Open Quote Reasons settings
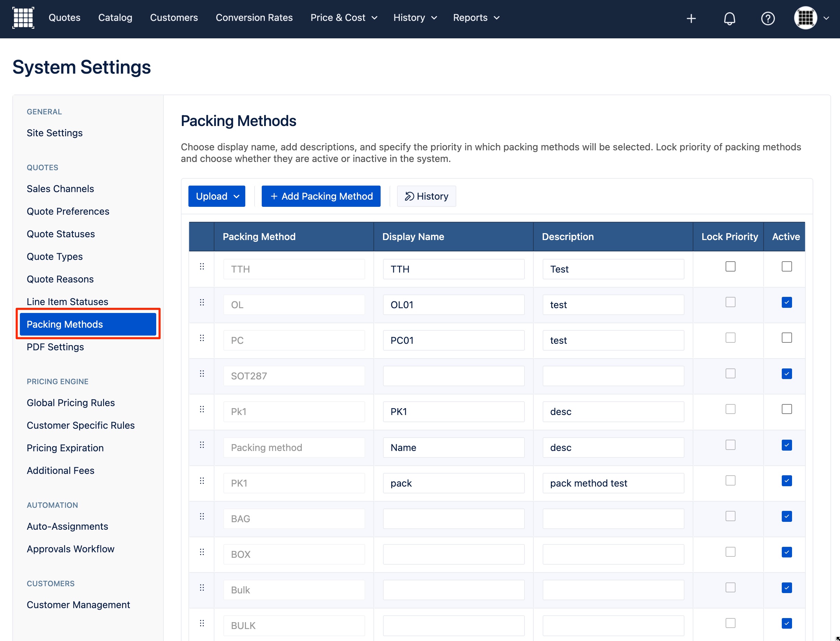Image resolution: width=840 pixels, height=641 pixels. [60, 279]
